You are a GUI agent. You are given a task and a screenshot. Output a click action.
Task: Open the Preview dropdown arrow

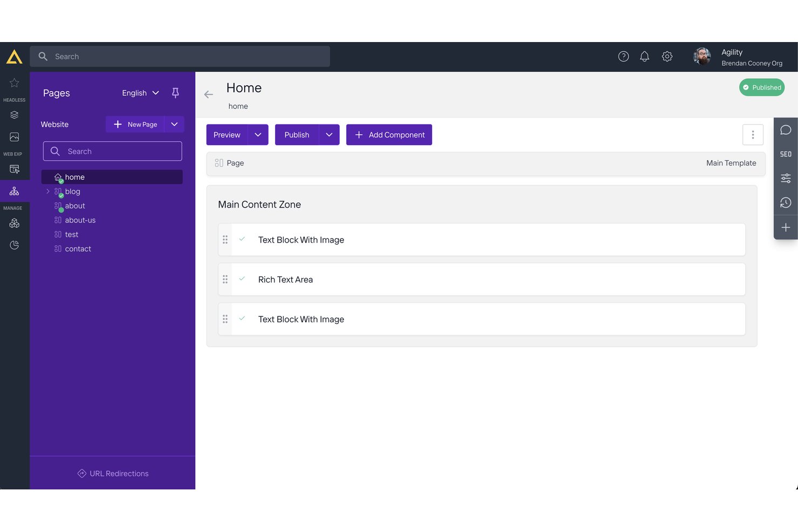[x=258, y=135]
